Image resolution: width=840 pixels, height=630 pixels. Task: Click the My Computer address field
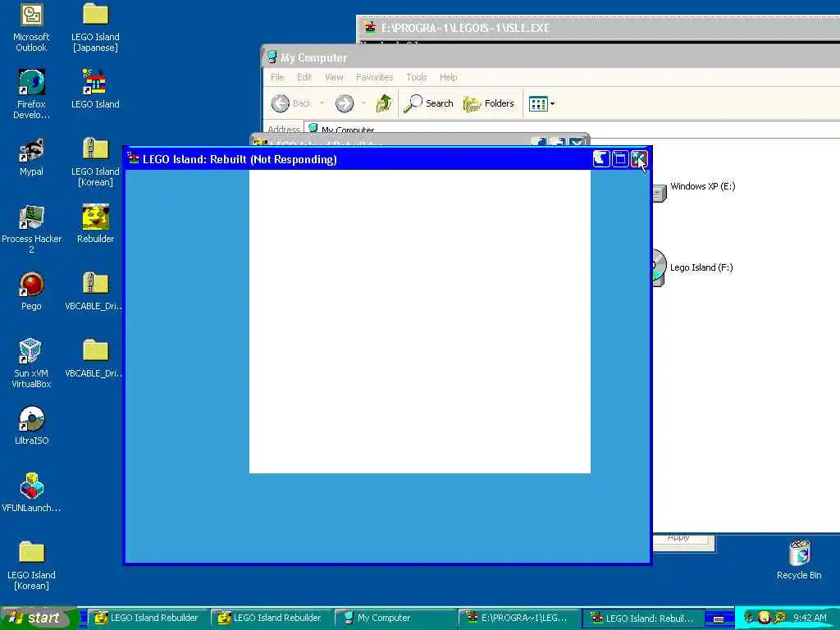pyautogui.click(x=571, y=129)
